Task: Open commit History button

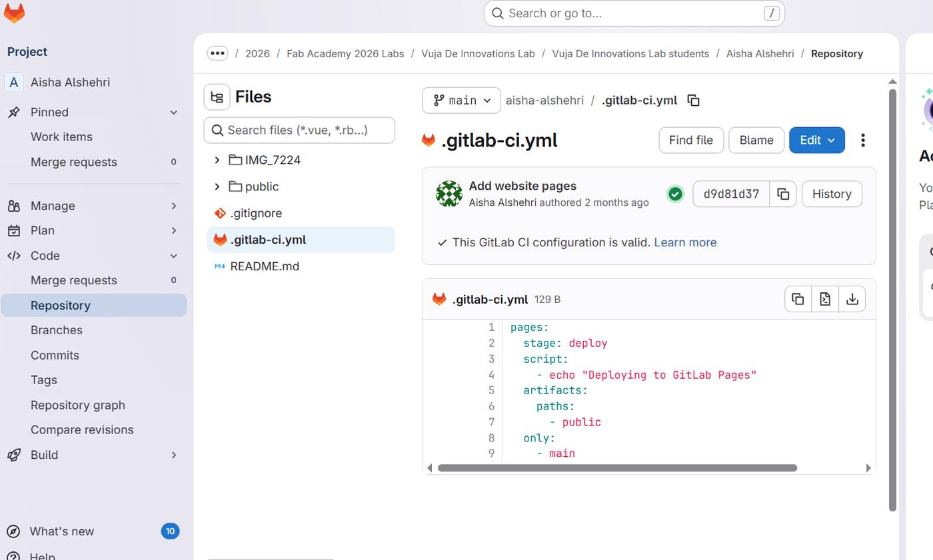Action: tap(832, 194)
